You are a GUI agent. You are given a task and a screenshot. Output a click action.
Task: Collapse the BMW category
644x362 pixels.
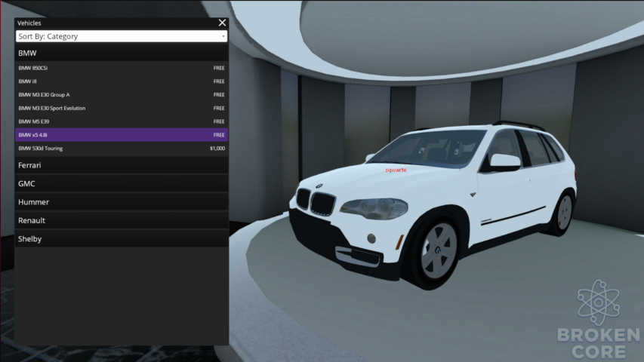(122, 53)
